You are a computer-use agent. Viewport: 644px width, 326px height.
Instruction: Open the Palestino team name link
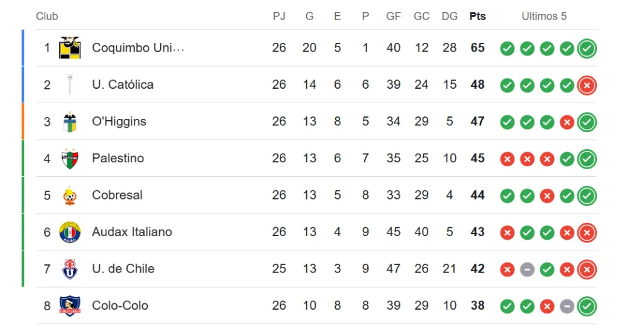pyautogui.click(x=118, y=159)
